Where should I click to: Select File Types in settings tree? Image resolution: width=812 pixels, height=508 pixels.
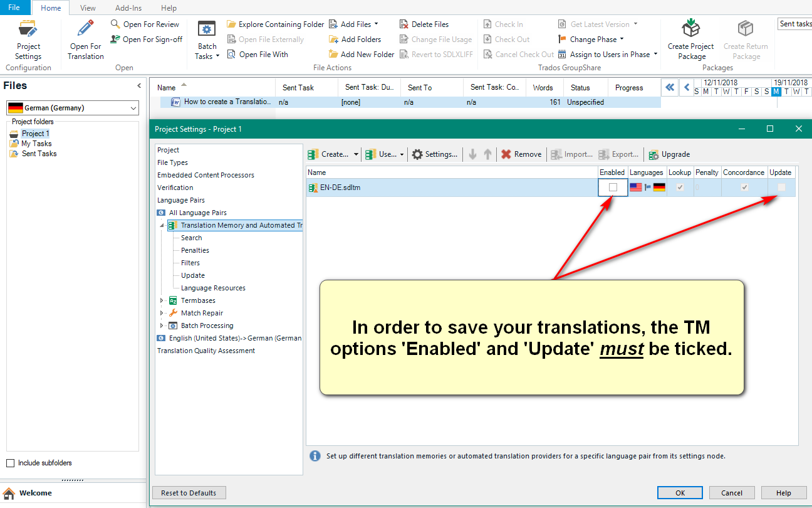tap(172, 162)
